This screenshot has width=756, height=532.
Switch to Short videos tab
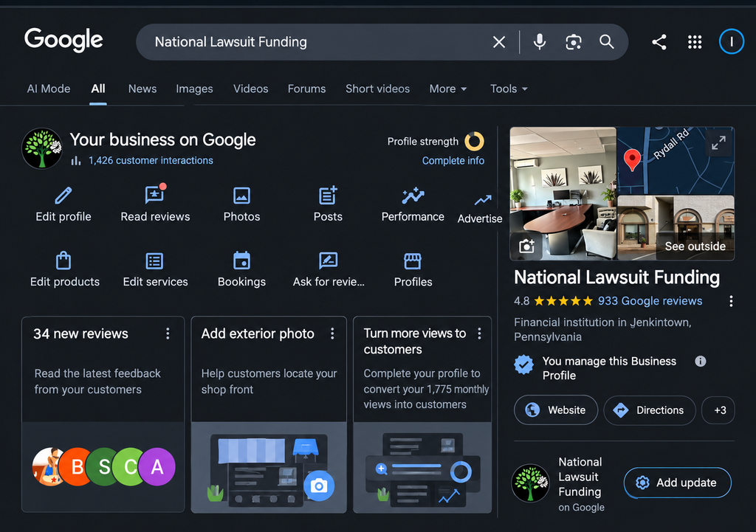[x=377, y=89]
